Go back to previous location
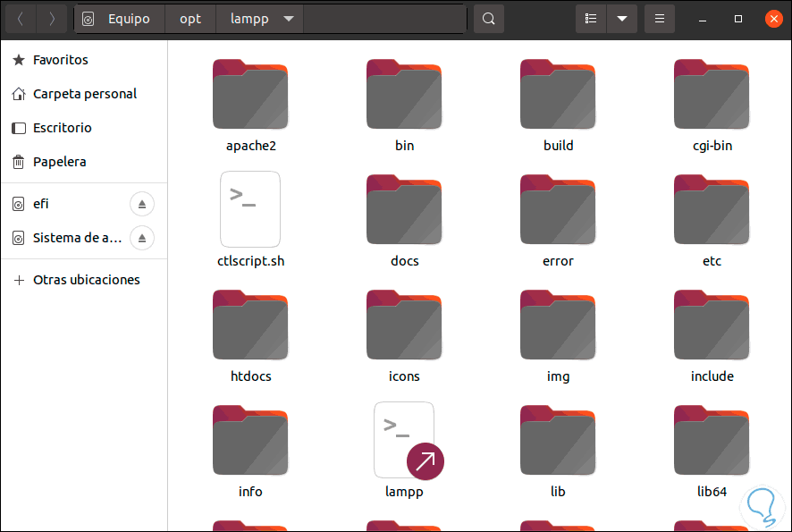The width and height of the screenshot is (792, 532). pyautogui.click(x=21, y=19)
